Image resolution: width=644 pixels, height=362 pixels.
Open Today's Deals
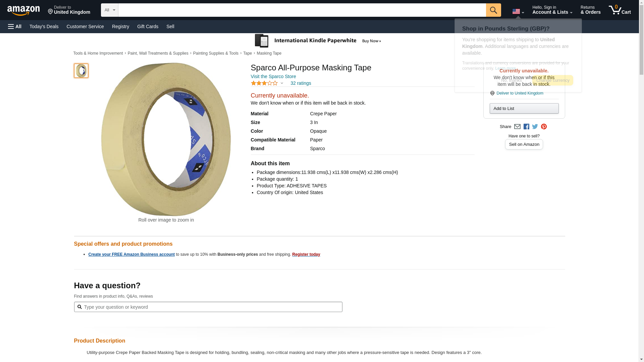pos(44,26)
